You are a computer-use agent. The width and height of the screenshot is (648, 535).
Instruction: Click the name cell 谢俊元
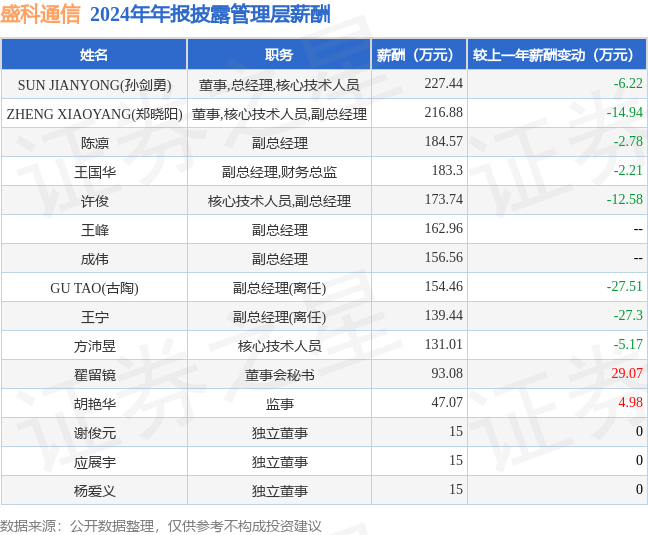pyautogui.click(x=95, y=433)
